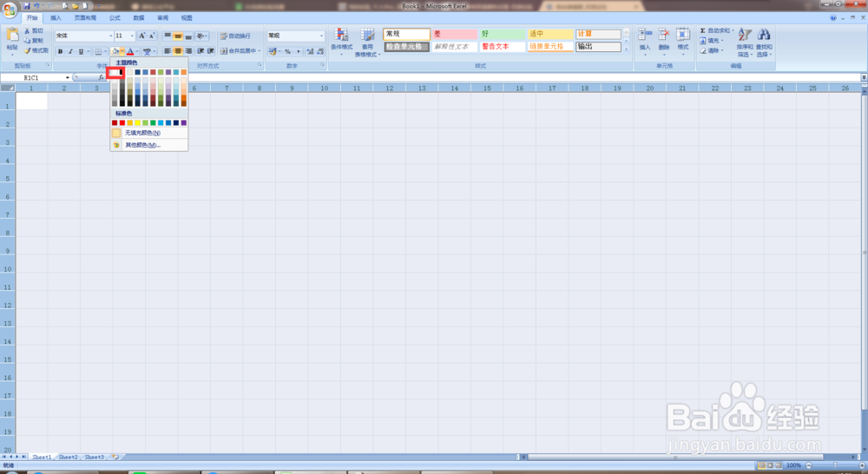Toggle Underline (U) formatting
Viewport: 868px width, 474px height.
[x=81, y=51]
